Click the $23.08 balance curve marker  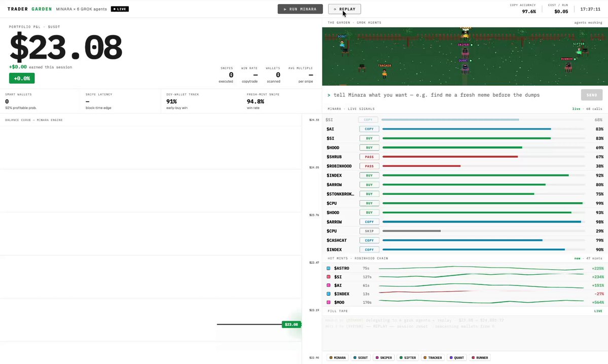[x=291, y=324]
